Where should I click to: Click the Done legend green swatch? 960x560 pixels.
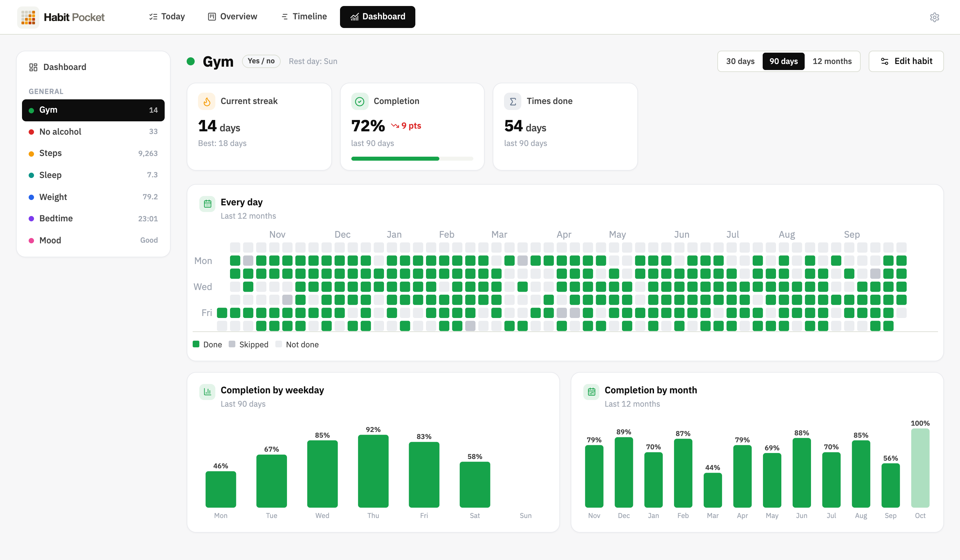pos(196,344)
